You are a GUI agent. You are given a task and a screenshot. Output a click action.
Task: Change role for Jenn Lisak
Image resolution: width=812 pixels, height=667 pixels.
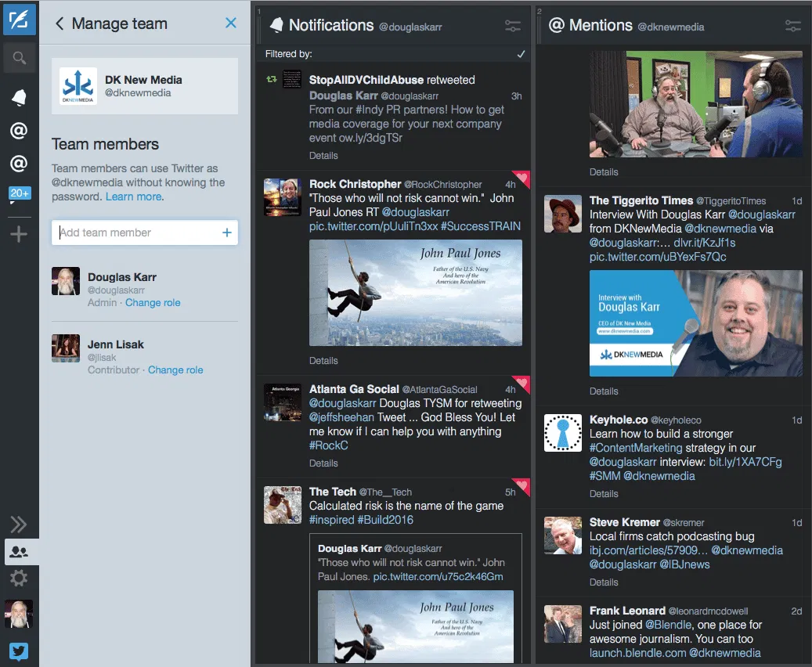(x=175, y=370)
